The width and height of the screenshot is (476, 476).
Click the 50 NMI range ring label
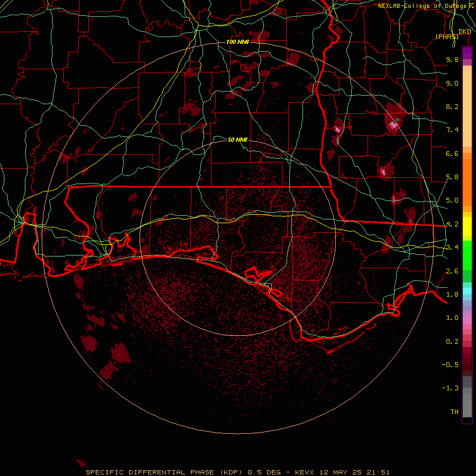(237, 140)
